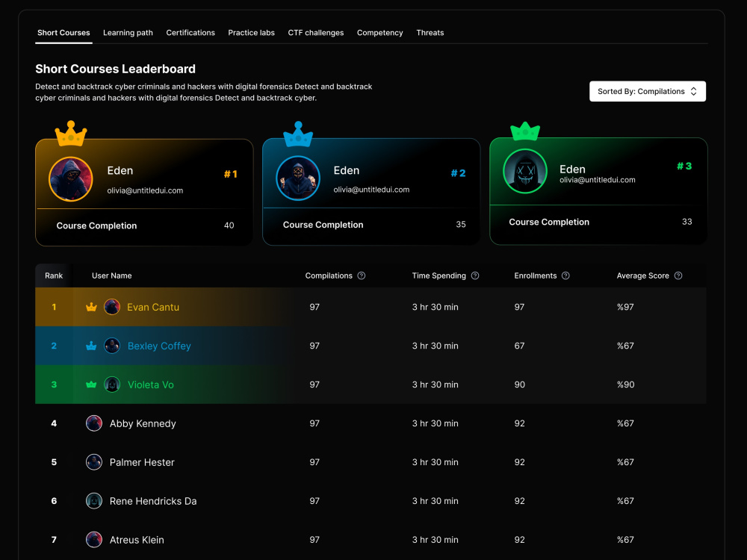747x560 pixels.
Task: Select the CTF challenges tab
Action: pos(315,33)
